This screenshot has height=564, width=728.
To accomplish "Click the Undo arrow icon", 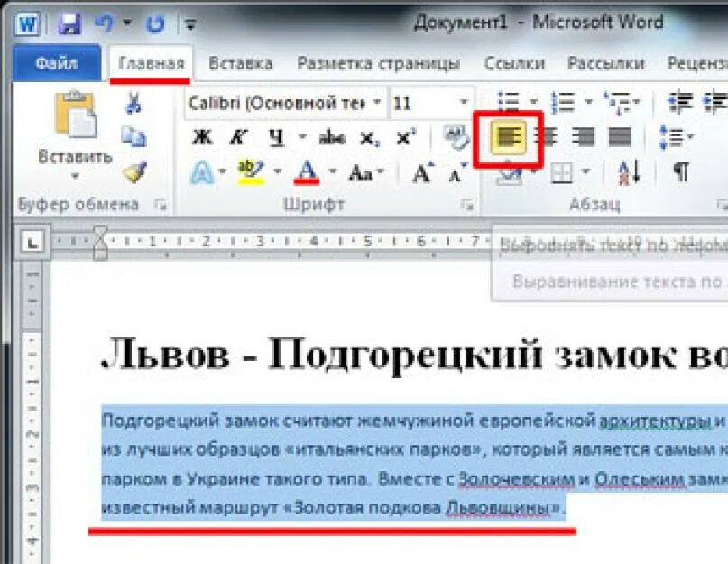I will 105,23.
